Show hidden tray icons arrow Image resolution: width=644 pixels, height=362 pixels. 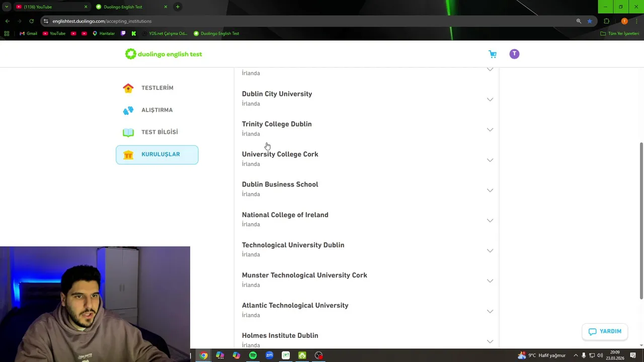point(576,355)
